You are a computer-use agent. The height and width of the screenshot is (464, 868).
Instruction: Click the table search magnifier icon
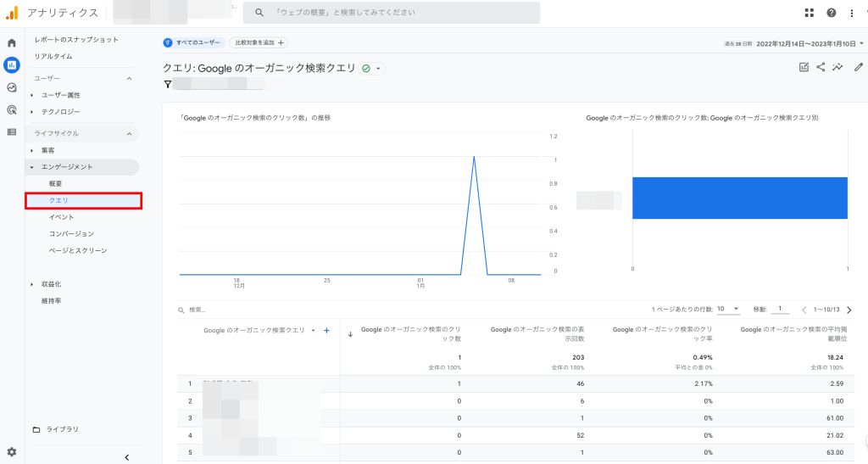coord(181,310)
